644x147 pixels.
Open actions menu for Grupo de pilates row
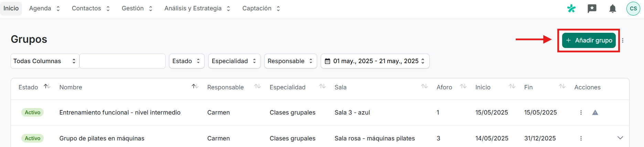[x=581, y=138]
